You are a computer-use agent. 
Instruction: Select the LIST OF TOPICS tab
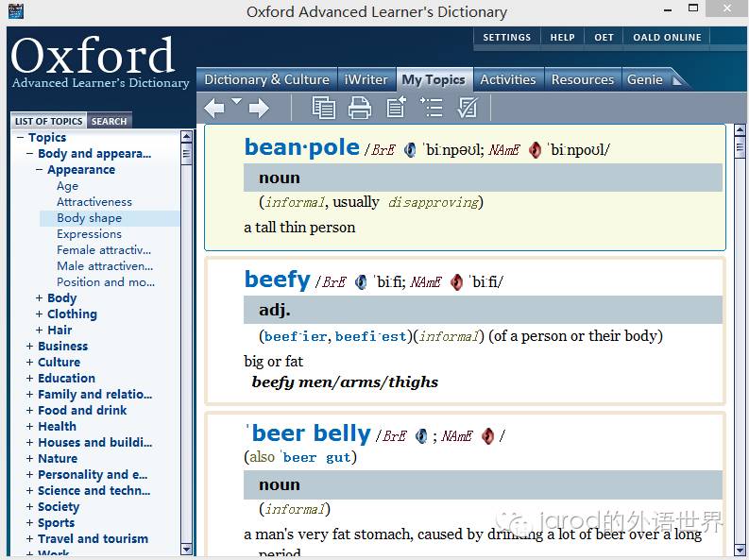[49, 121]
